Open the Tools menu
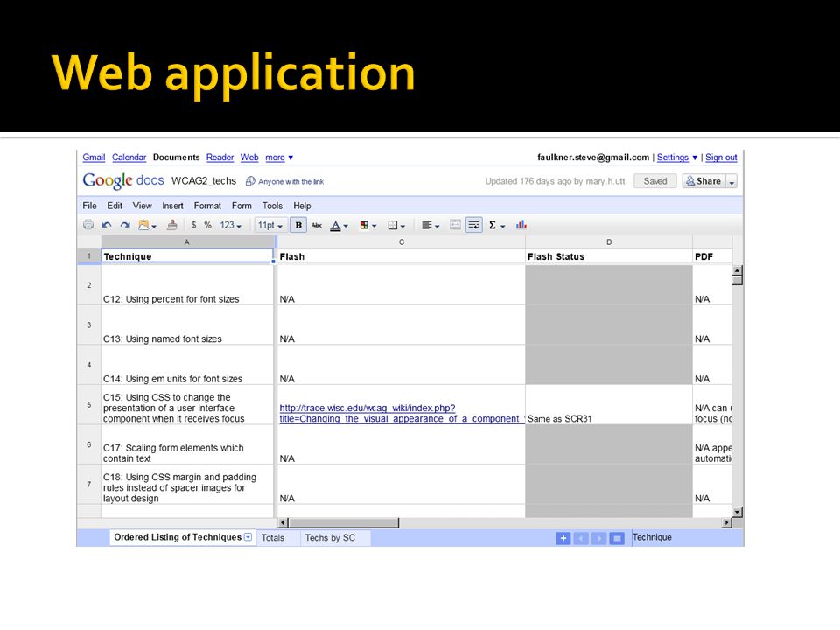Image resolution: width=840 pixels, height=630 pixels. tap(272, 206)
